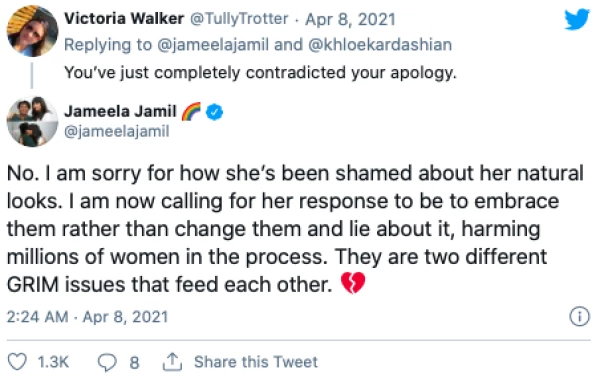Screen dimensions: 600x382
Task: Click the rainbow emoji beside Jameela Jamil
Action: 191,111
